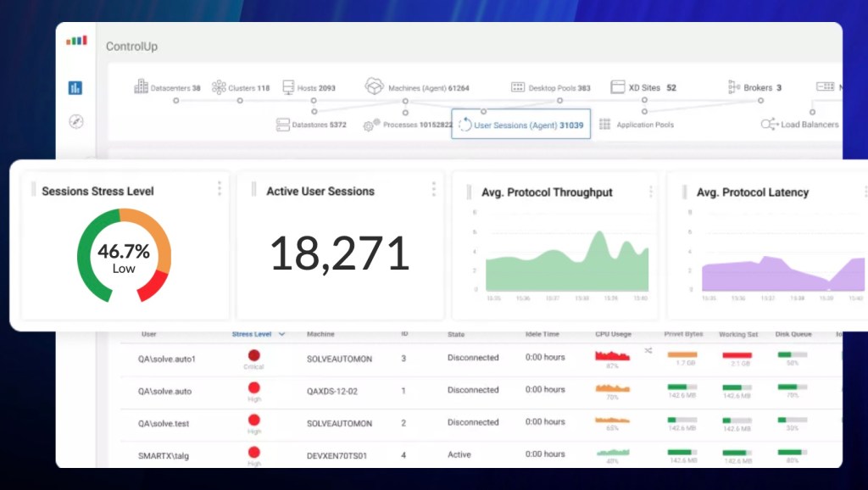Click machine name DEVXEN70TS01

pyautogui.click(x=337, y=456)
